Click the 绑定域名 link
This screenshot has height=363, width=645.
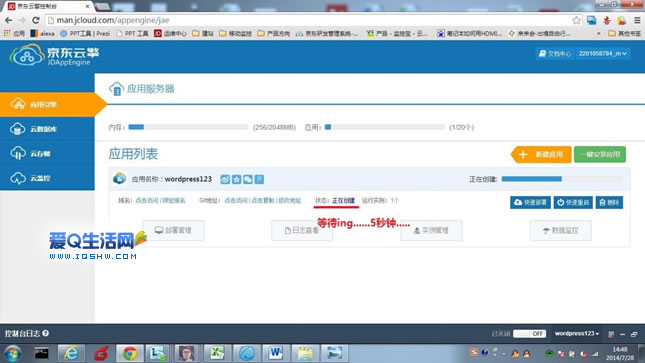pyautogui.click(x=173, y=200)
